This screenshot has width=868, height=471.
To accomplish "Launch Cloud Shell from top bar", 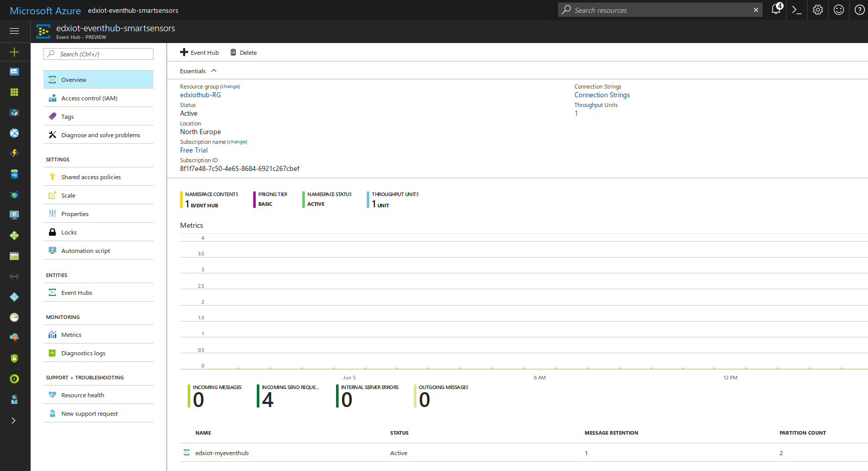I will (x=796, y=10).
